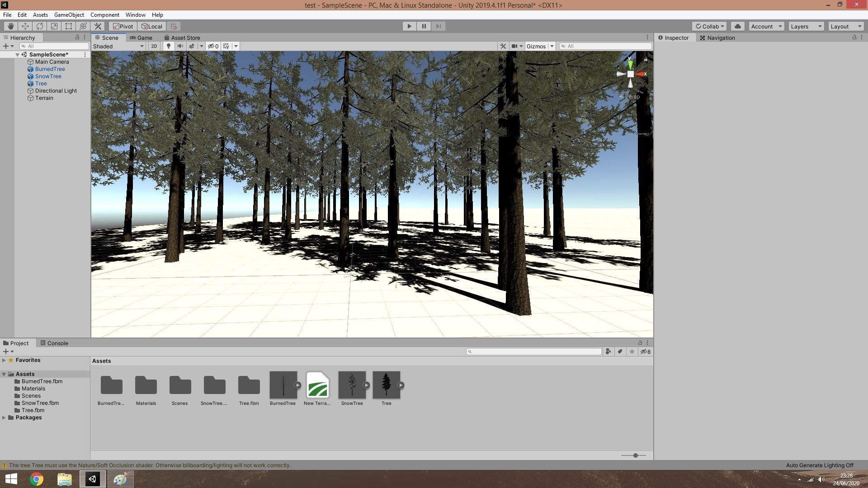Select the Scale tool
868x488 pixels.
[54, 26]
